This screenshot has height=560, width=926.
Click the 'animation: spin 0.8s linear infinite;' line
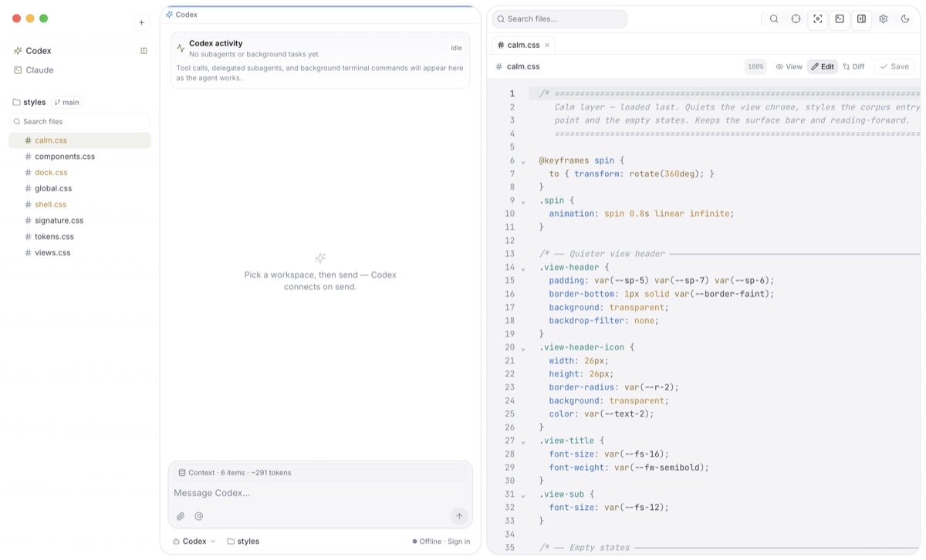[641, 214]
